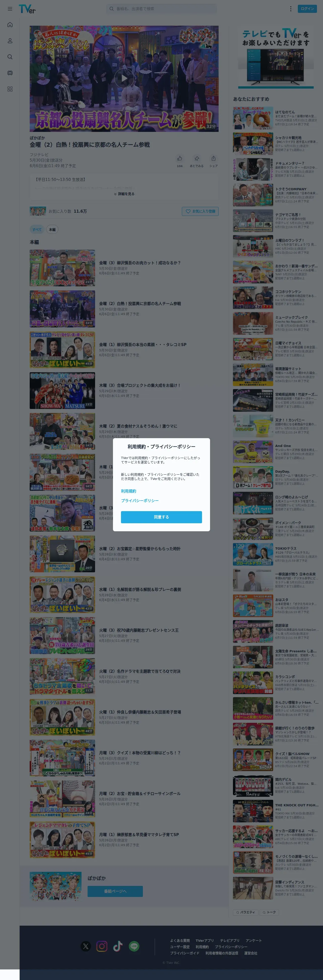Image resolution: width=323 pixels, height=980 pixels.
Task: Click the あとでみる pin icon
Action: (197, 158)
